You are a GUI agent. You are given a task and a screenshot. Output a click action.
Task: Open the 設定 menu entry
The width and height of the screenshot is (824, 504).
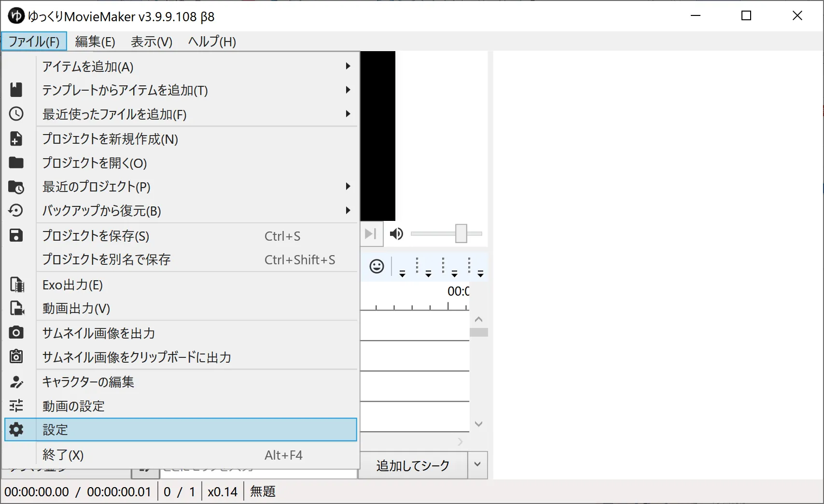[181, 430]
